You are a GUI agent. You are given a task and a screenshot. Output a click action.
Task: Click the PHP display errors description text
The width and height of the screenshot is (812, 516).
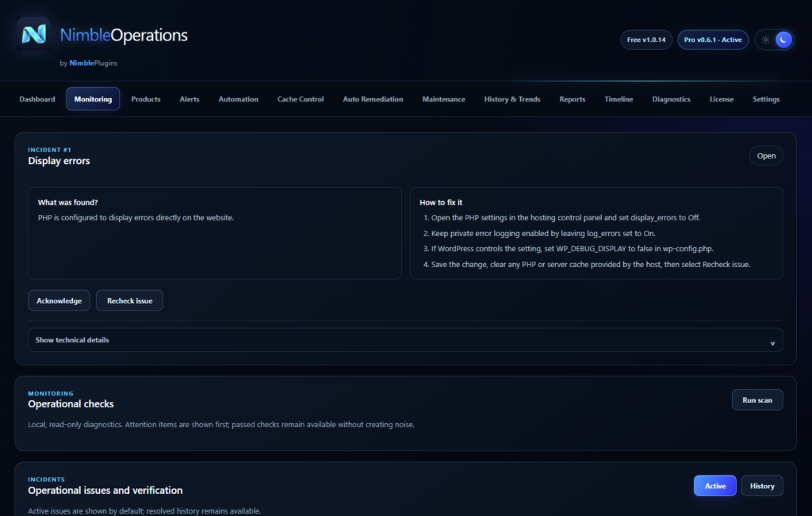point(136,218)
